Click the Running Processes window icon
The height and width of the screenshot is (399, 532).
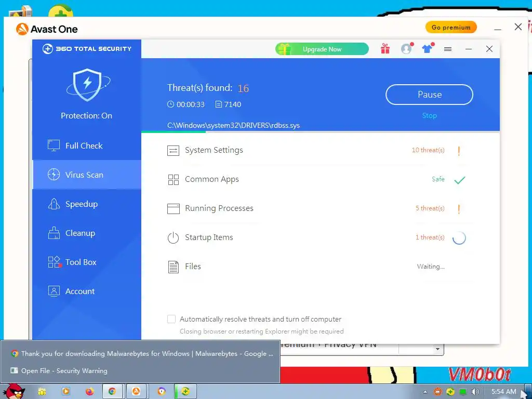[173, 208]
